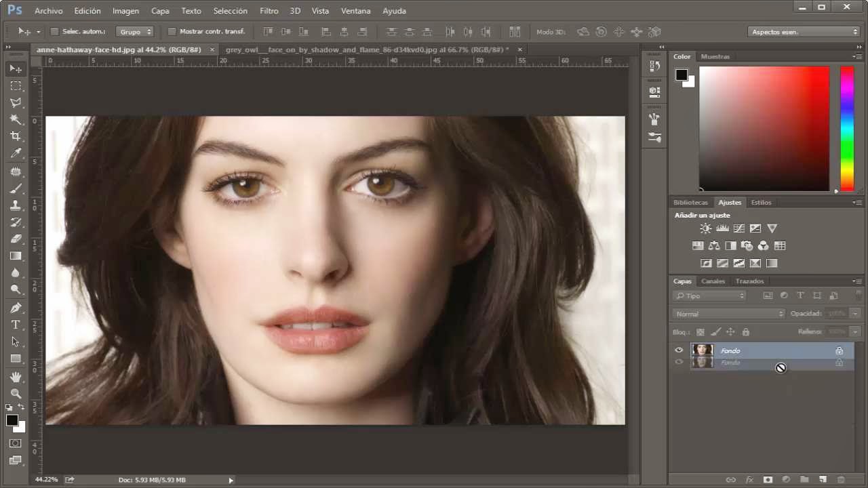The height and width of the screenshot is (488, 868).
Task: Open the fx layer style button
Action: (x=749, y=479)
